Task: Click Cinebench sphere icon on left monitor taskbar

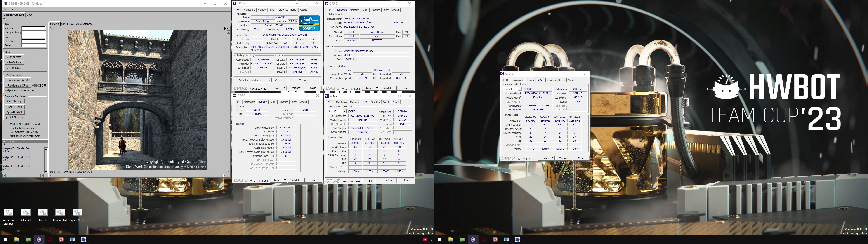Action: pyautogui.click(x=84, y=240)
